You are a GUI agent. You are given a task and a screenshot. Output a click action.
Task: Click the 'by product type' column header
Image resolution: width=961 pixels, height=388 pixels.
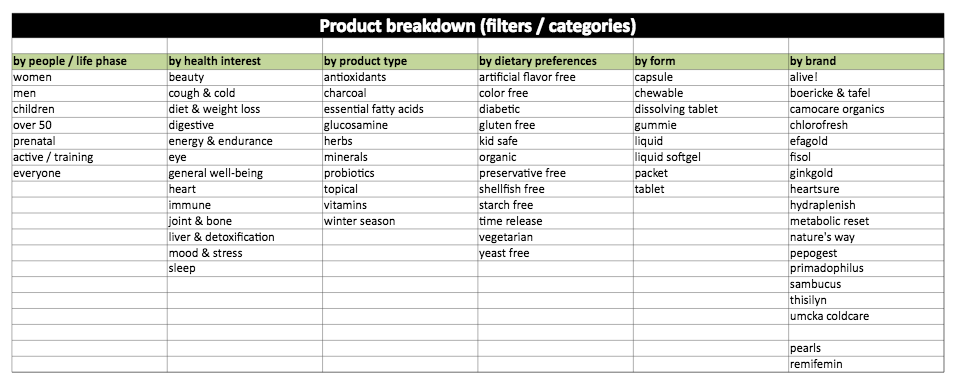click(400, 61)
